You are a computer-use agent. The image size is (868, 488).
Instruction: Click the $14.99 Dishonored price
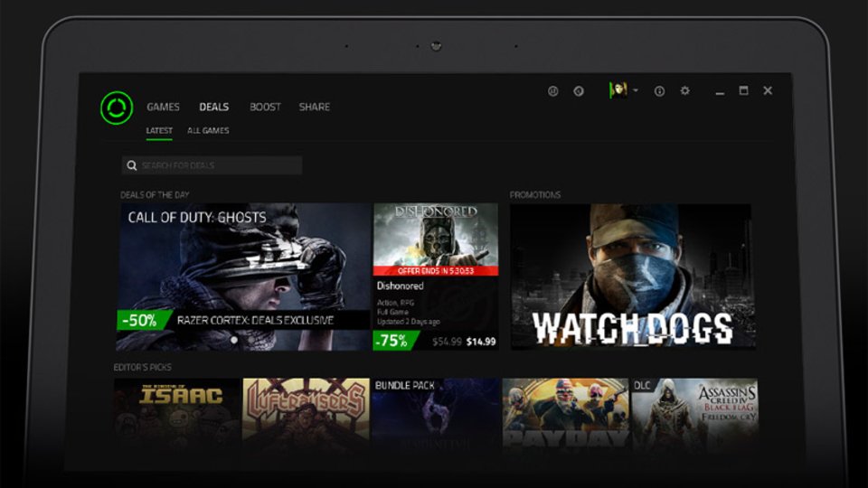click(x=481, y=342)
